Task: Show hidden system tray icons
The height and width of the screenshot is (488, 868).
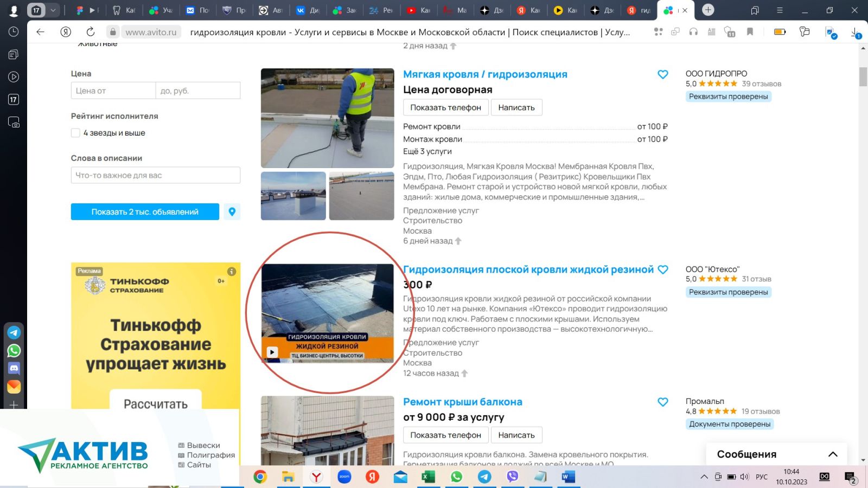Action: [x=704, y=477]
